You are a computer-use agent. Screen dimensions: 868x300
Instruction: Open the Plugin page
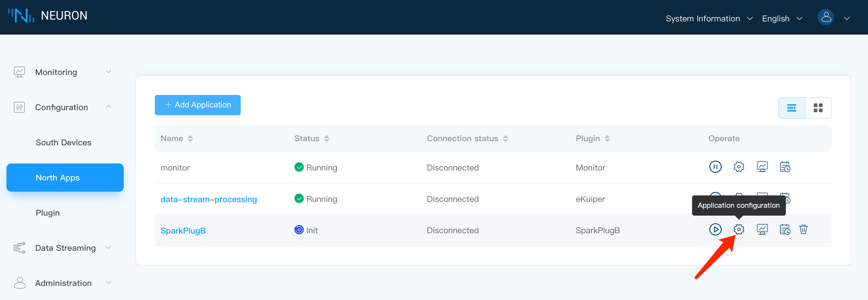pos(48,212)
